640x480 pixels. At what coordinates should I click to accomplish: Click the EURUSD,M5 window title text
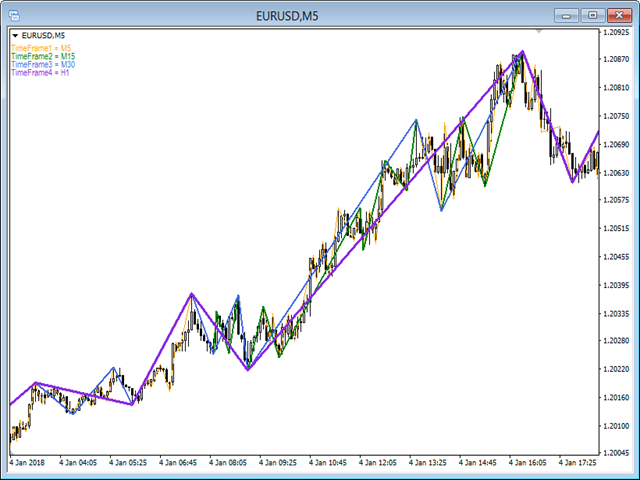[x=287, y=16]
